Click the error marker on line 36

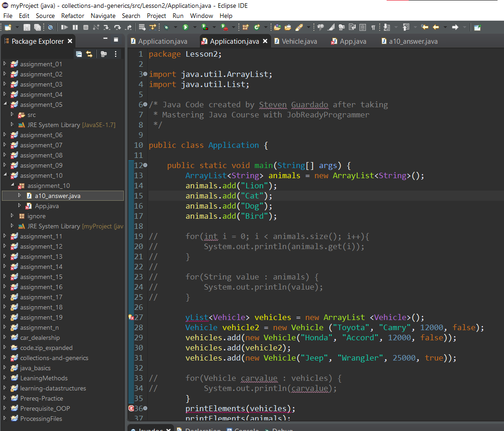[x=131, y=408]
